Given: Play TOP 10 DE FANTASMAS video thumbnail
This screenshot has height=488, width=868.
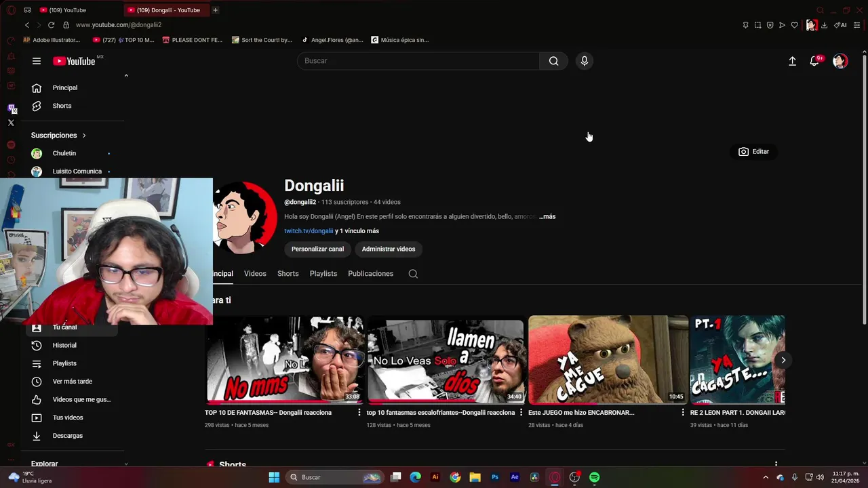Looking at the screenshot, I should [284, 360].
